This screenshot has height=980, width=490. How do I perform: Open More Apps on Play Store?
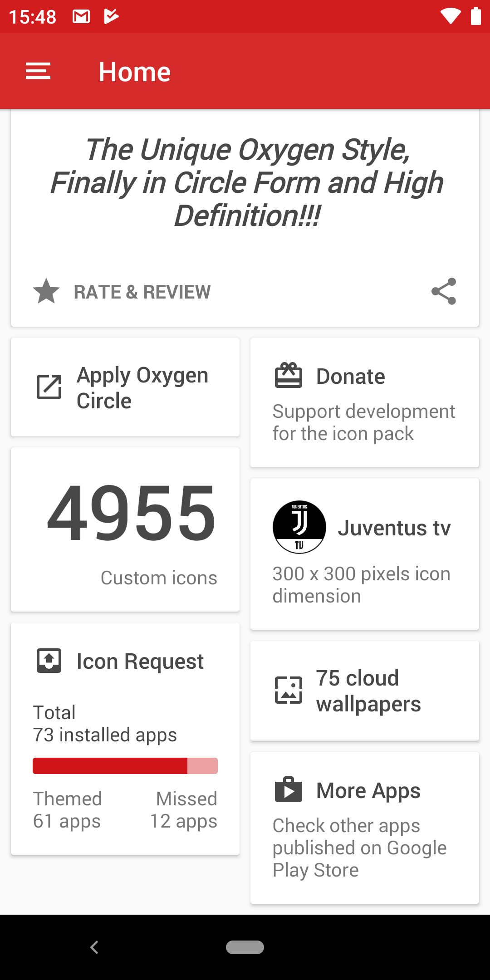tap(359, 848)
